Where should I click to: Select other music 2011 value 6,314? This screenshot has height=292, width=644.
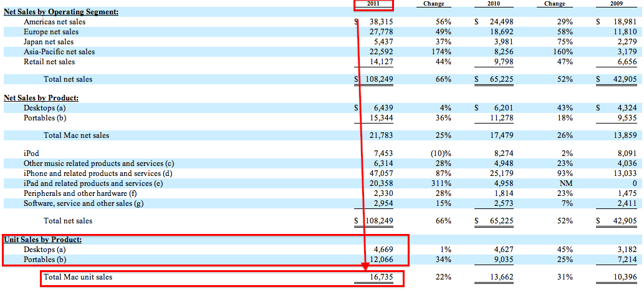[x=383, y=163]
